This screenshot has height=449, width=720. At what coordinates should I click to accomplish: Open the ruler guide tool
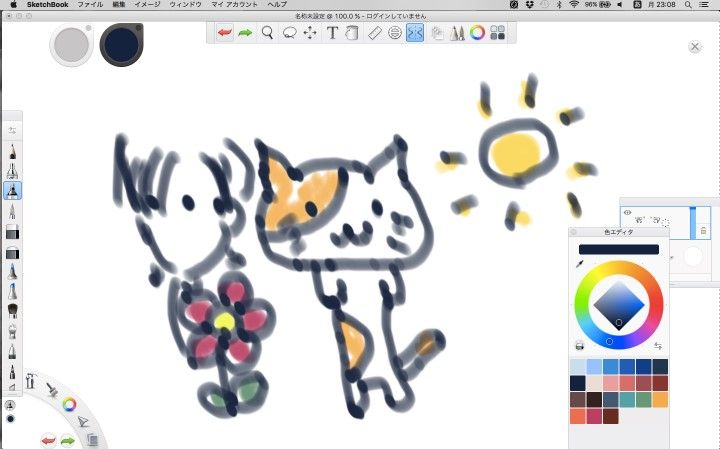pos(375,33)
